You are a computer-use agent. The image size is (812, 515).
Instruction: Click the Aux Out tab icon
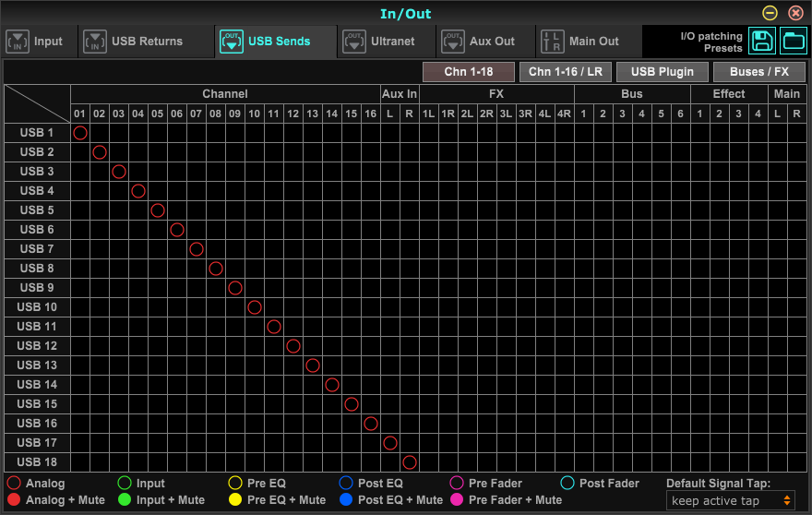point(453,42)
